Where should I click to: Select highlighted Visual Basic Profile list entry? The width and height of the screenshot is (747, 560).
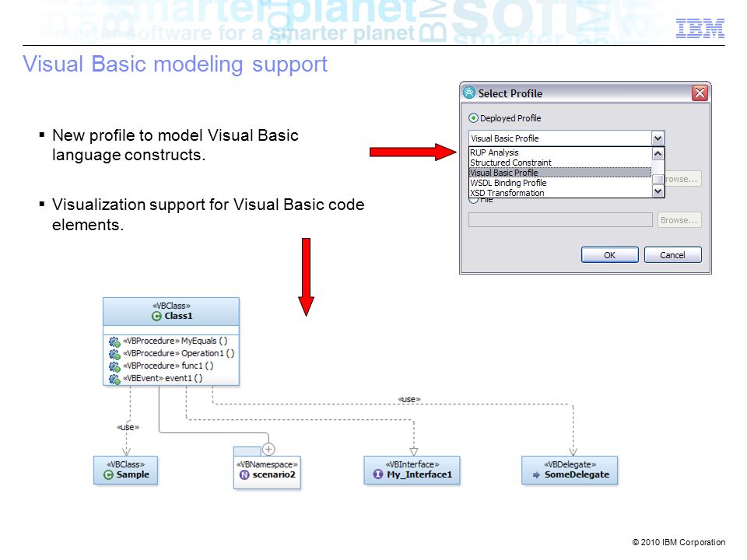tap(559, 173)
